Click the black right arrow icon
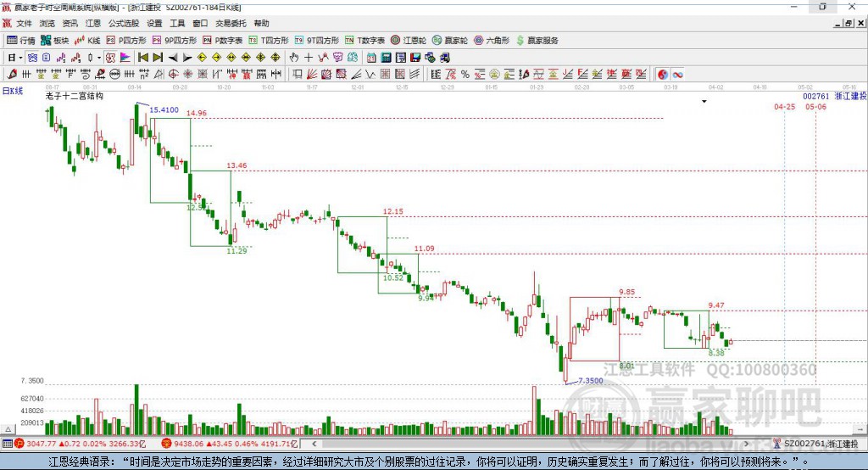The image size is (868, 470). click(x=187, y=58)
